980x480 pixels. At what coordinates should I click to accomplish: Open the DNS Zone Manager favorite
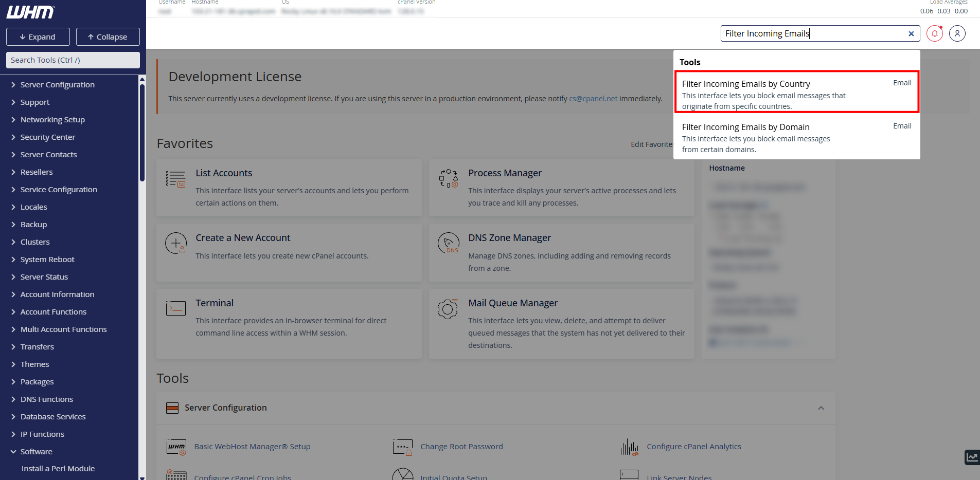[509, 238]
